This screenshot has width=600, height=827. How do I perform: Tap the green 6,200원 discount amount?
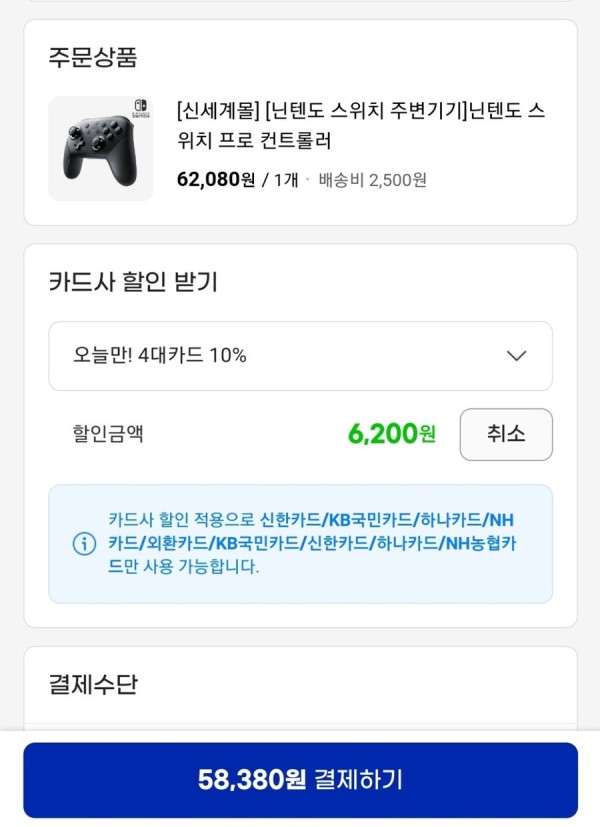392,434
